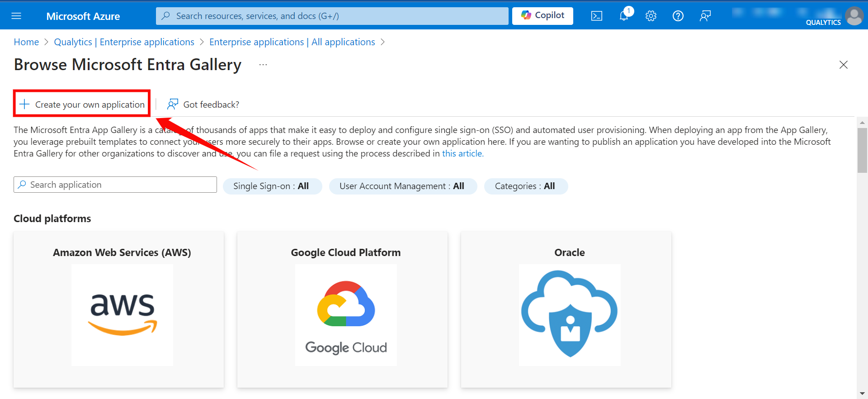
Task: Click the top bar feedback icon
Action: pos(705,16)
